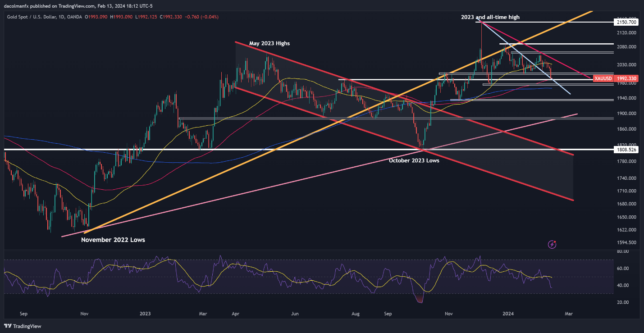The image size is (644, 333).
Task: Click the 'November 2022 Lows' annotation
Action: coord(113,240)
